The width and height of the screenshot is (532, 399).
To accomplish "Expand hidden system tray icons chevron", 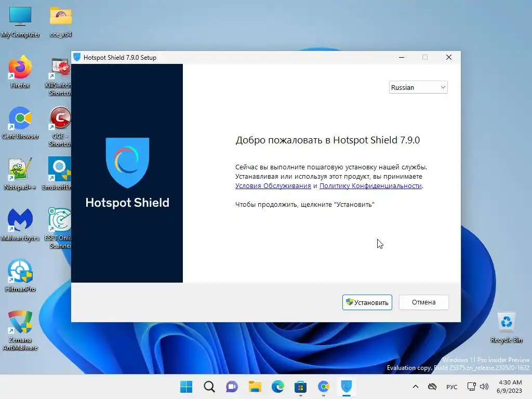I will click(416, 387).
